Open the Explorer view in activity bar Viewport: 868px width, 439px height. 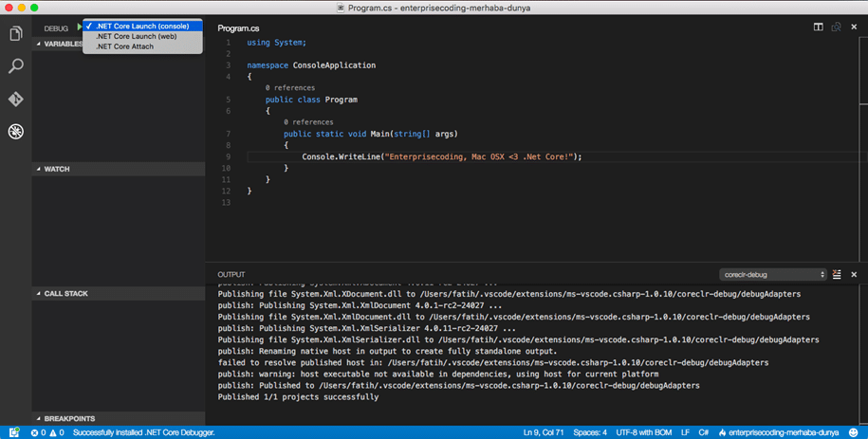click(x=15, y=34)
